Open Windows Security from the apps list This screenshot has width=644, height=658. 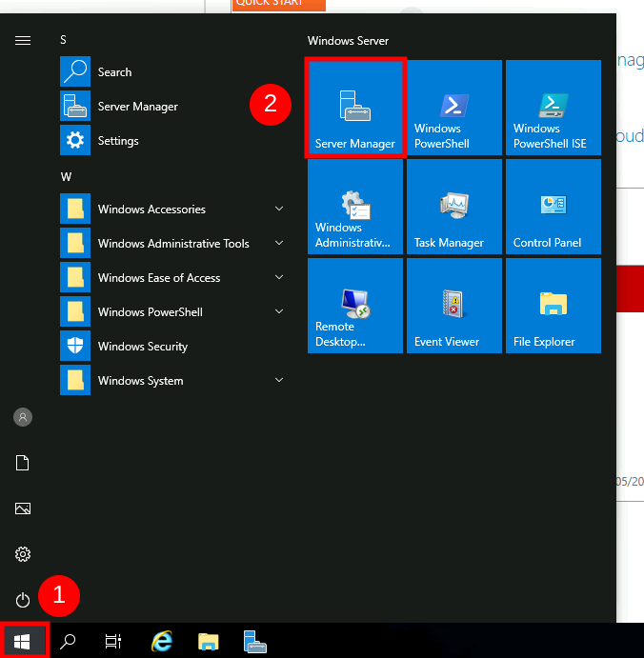(174, 347)
